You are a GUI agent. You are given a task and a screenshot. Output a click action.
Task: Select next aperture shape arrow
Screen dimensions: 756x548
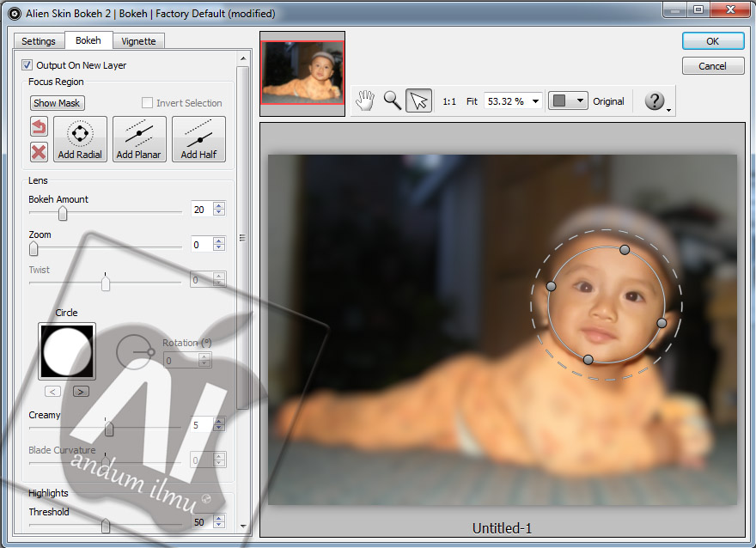coord(81,392)
